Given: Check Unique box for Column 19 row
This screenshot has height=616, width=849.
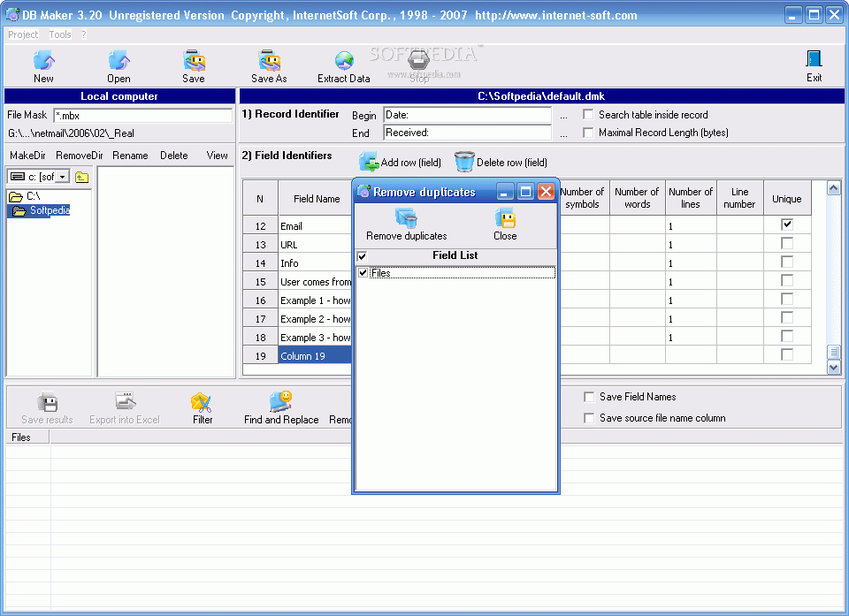Looking at the screenshot, I should 787,354.
